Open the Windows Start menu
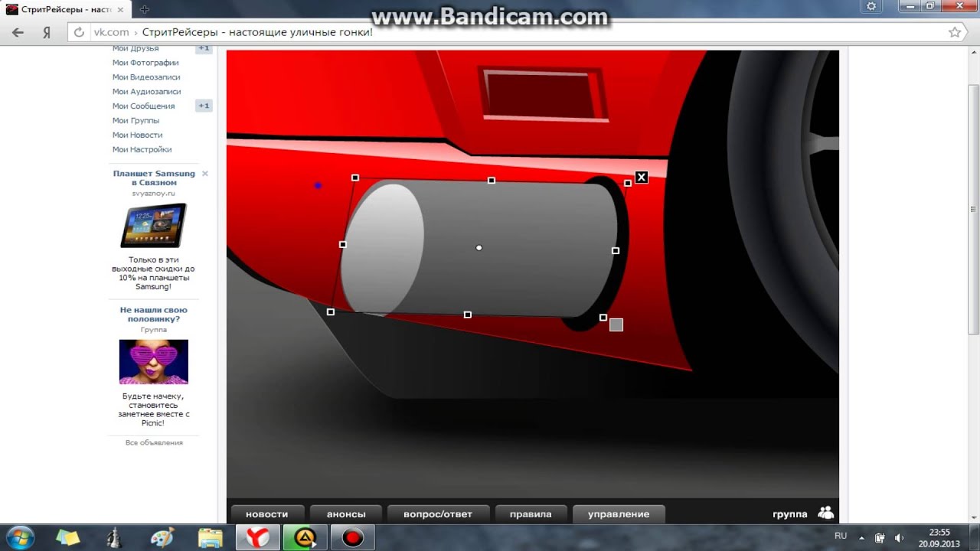Screen dimensions: 980x551 coord(20,537)
